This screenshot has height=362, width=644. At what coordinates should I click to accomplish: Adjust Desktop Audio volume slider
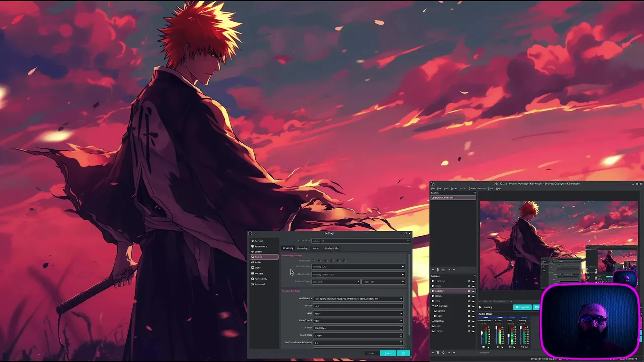coord(482,333)
